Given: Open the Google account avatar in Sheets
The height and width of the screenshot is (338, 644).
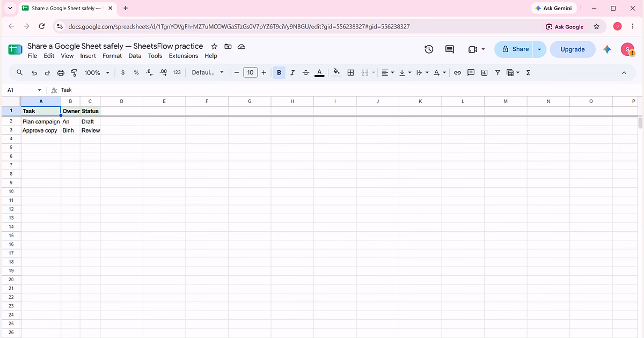Looking at the screenshot, I should pos(627,49).
